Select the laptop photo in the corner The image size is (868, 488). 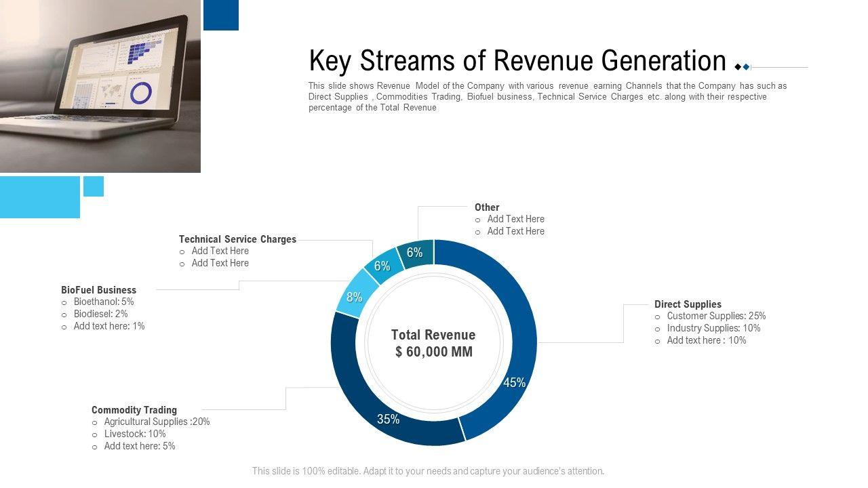(100, 86)
